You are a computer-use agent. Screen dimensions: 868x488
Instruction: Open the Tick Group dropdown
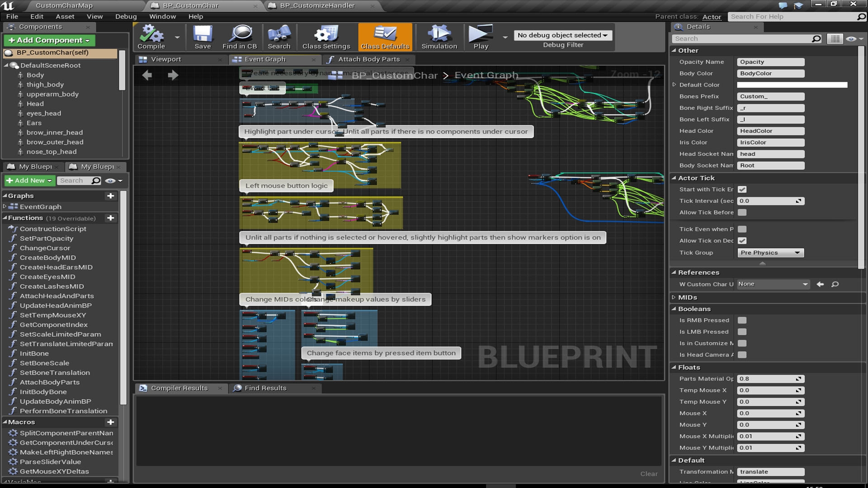(x=770, y=253)
